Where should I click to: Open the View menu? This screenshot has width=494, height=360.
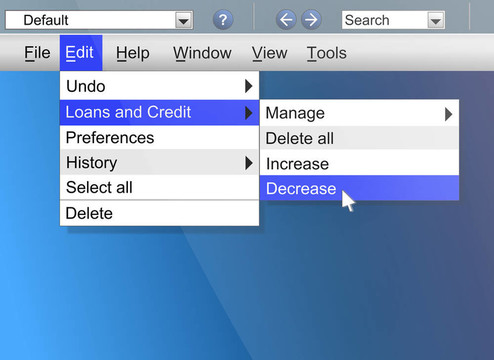click(x=269, y=53)
